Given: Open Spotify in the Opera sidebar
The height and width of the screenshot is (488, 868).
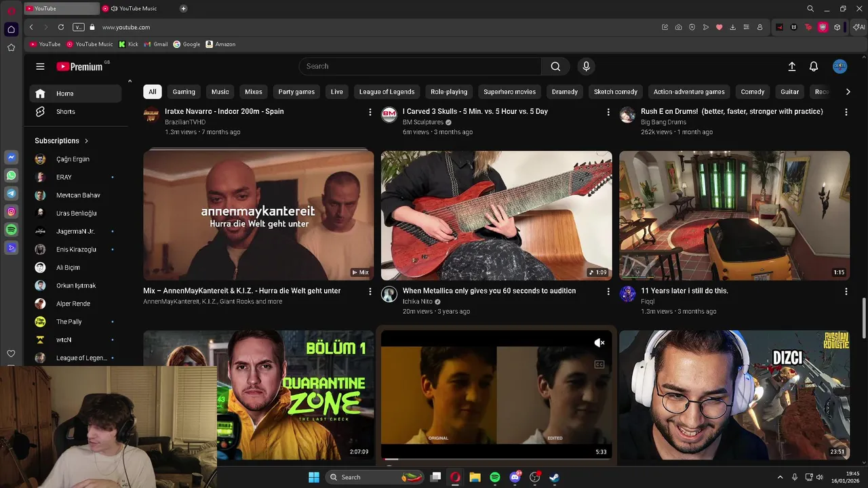Looking at the screenshot, I should pos(11,230).
